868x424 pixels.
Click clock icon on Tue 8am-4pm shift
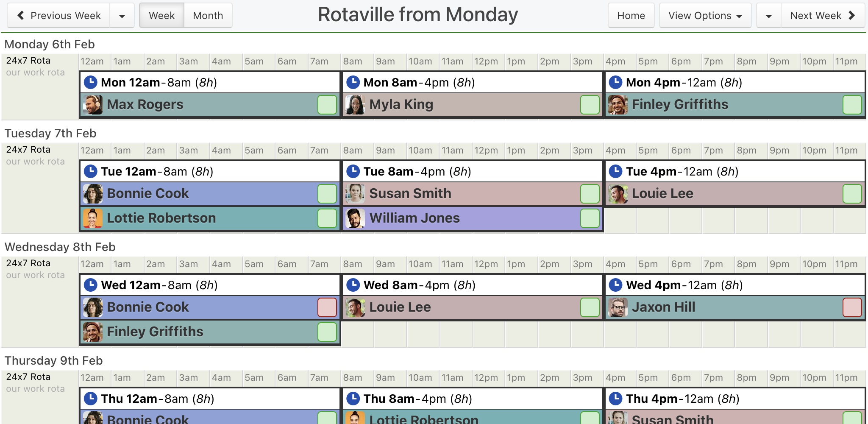coord(353,171)
